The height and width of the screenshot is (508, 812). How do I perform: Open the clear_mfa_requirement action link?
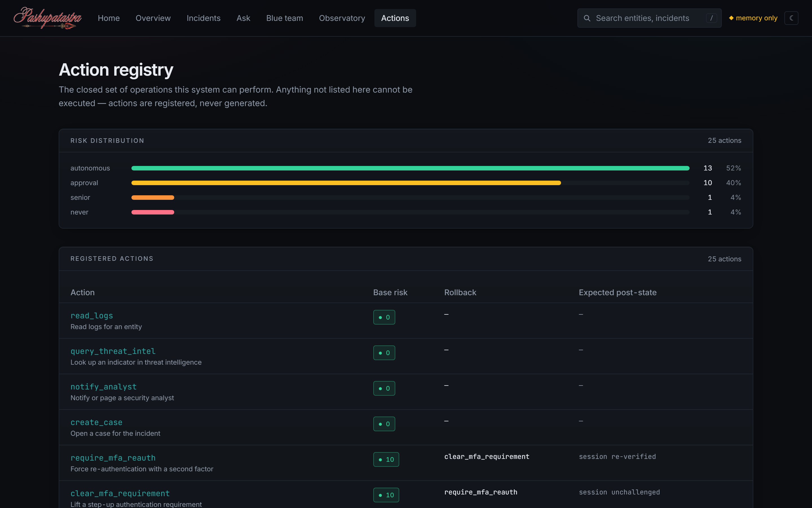(x=120, y=494)
